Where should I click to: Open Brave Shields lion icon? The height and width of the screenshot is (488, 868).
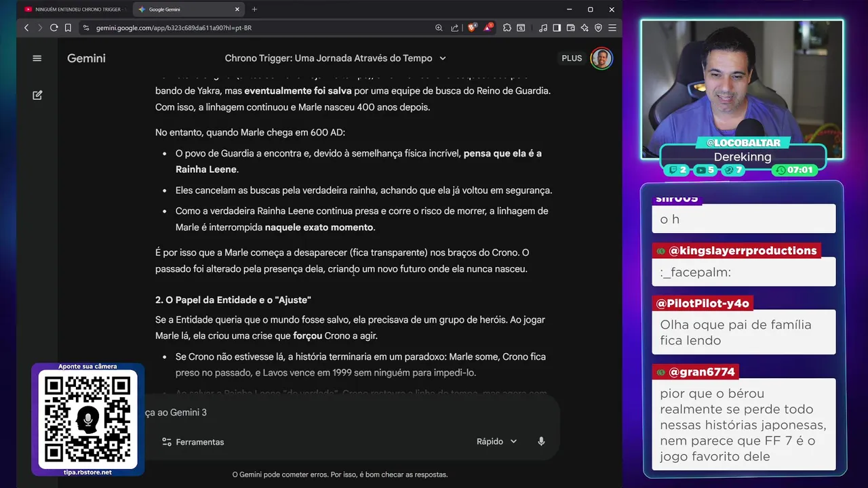tap(473, 28)
